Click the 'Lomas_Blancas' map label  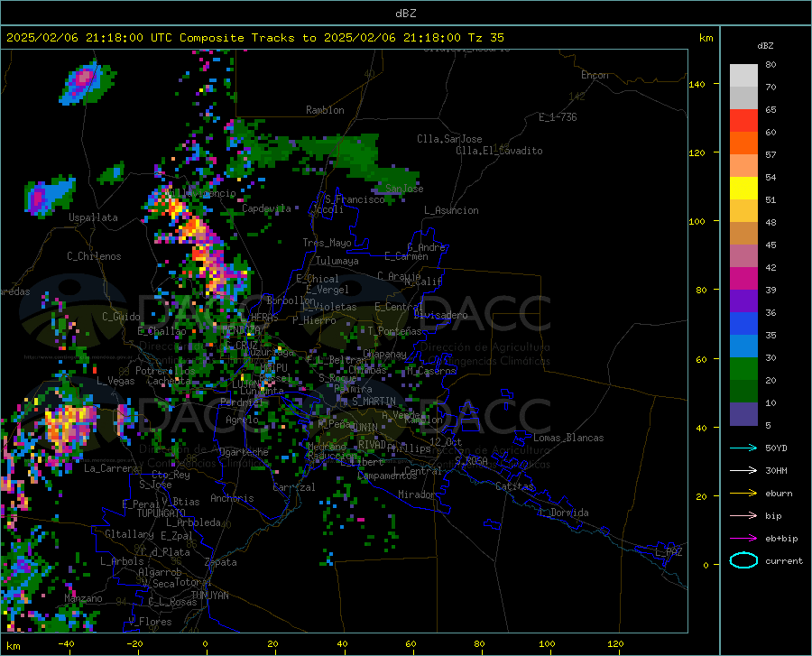coord(568,438)
